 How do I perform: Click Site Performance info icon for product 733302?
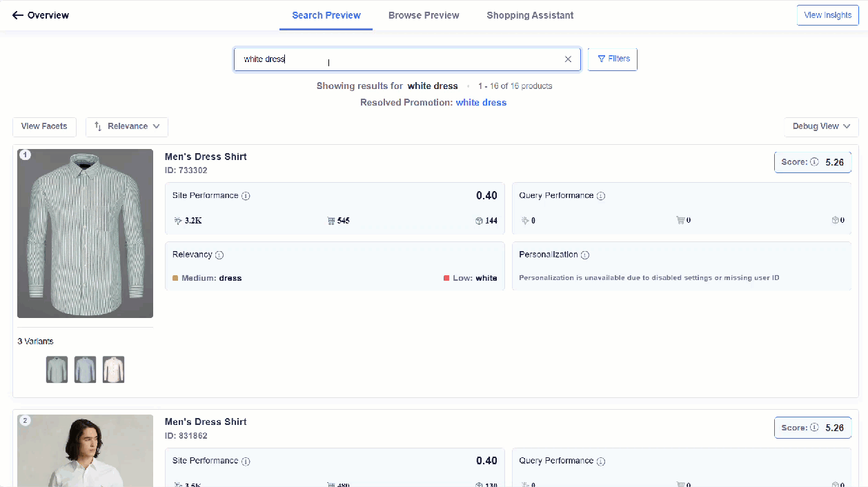(x=246, y=196)
